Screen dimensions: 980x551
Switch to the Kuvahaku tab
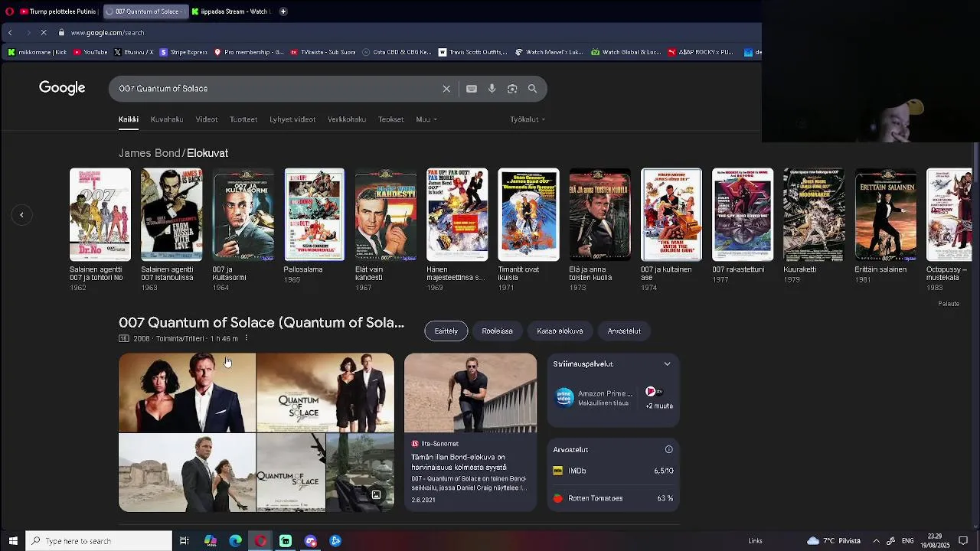pos(167,119)
